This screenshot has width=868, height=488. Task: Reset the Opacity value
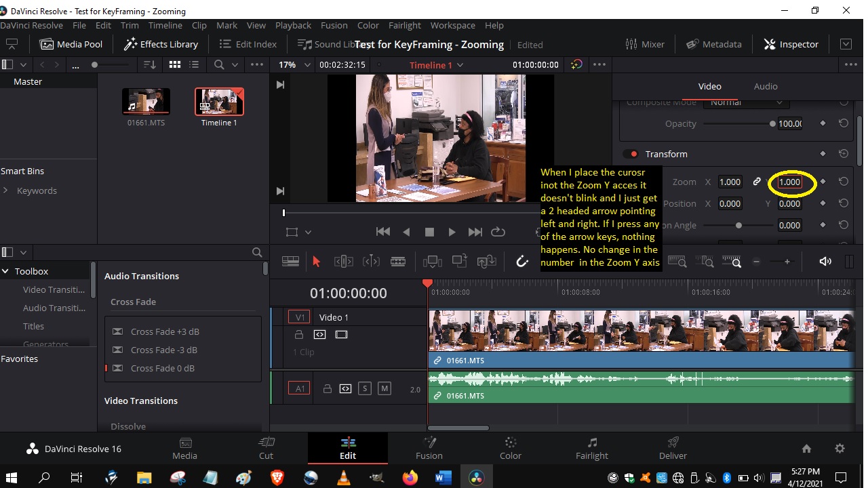pyautogui.click(x=844, y=123)
